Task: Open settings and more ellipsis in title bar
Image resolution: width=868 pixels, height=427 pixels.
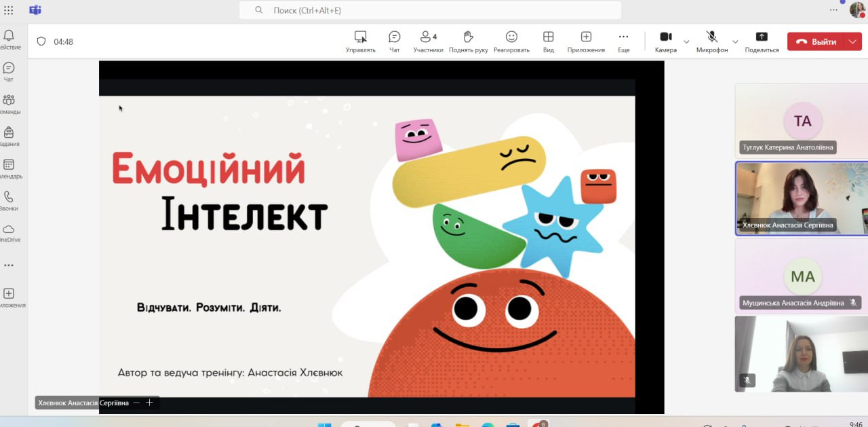Action: tap(834, 10)
